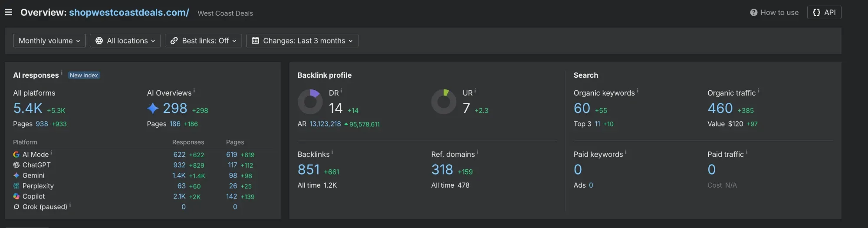Click the AI Mode Google icon
This screenshot has width=868, height=228.
(16, 154)
